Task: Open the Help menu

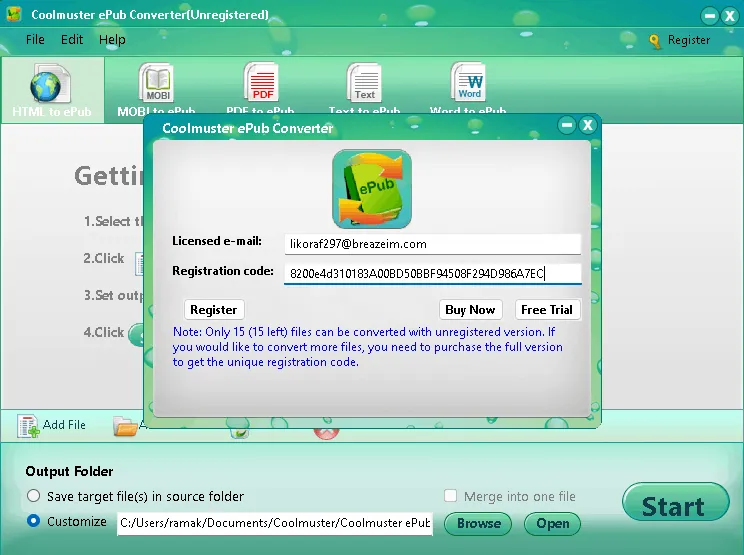Action: tap(112, 40)
